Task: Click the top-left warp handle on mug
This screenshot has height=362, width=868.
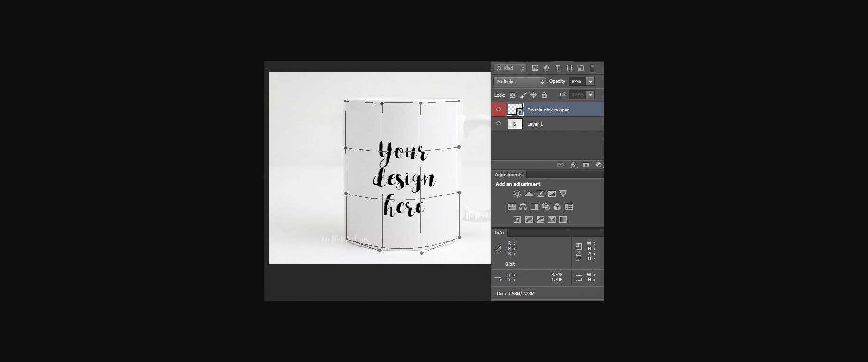Action: (345, 101)
